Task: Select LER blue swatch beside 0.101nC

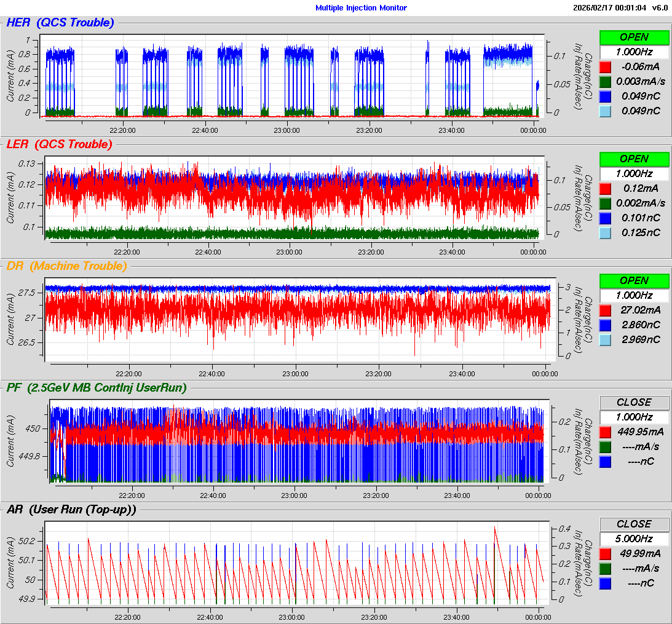Action: pyautogui.click(x=605, y=218)
